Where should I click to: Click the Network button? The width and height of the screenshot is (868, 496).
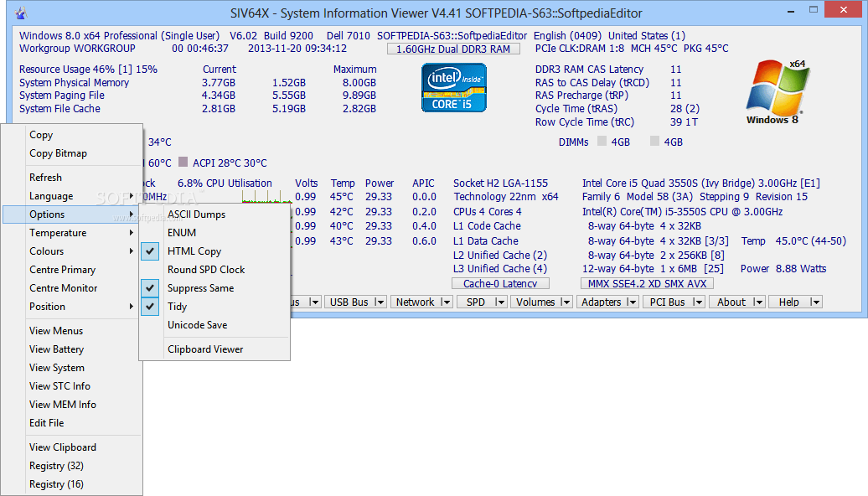416,302
